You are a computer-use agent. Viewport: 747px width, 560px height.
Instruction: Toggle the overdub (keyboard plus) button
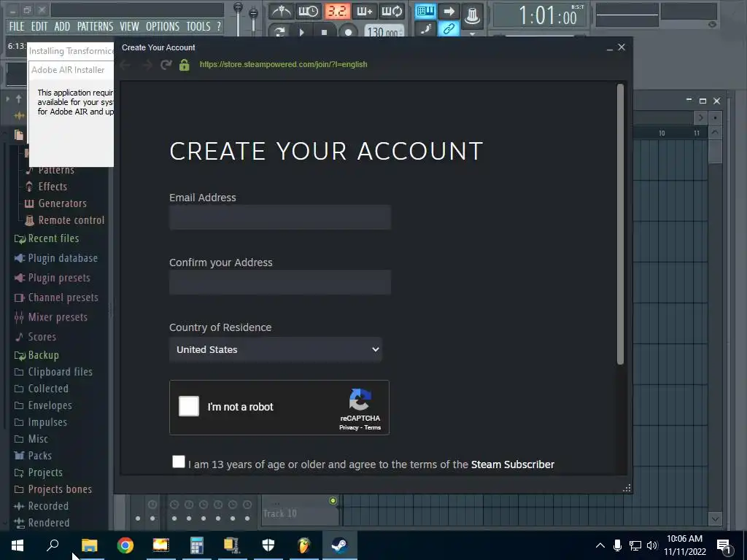tap(364, 11)
